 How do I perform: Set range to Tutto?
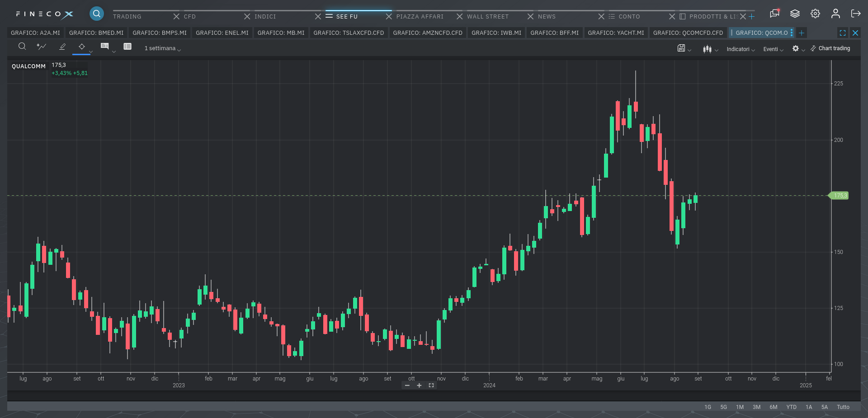point(843,407)
